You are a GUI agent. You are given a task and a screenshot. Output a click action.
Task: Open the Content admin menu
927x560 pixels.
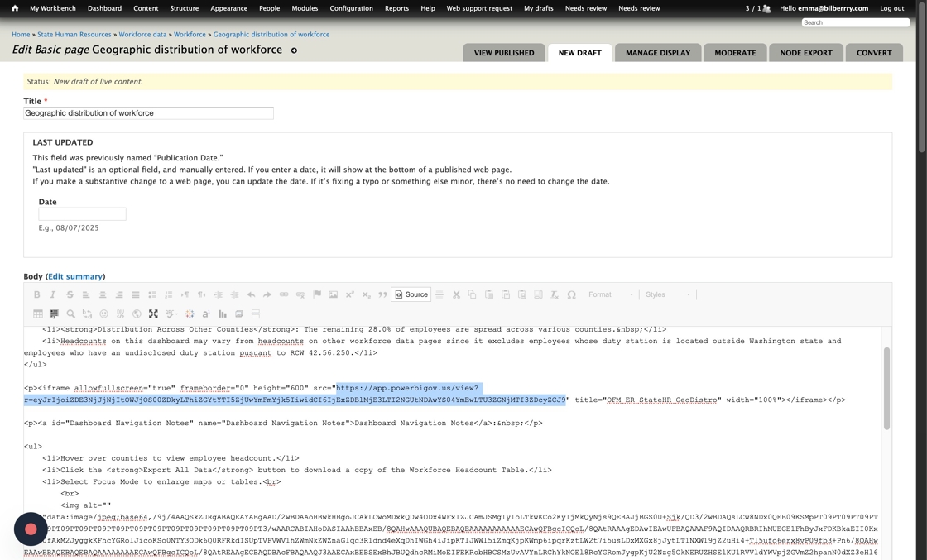point(146,8)
